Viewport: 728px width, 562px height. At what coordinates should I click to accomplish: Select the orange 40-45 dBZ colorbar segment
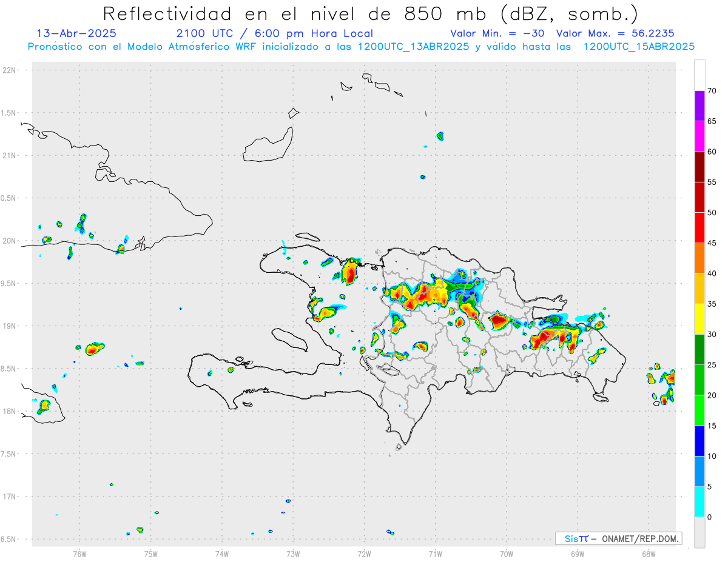pos(699,258)
